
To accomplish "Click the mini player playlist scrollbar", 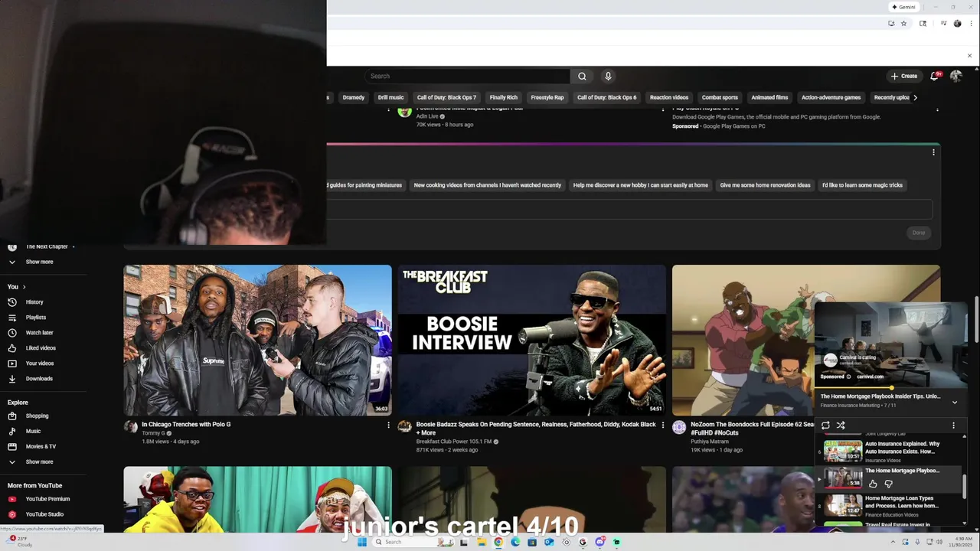I will coord(964,486).
